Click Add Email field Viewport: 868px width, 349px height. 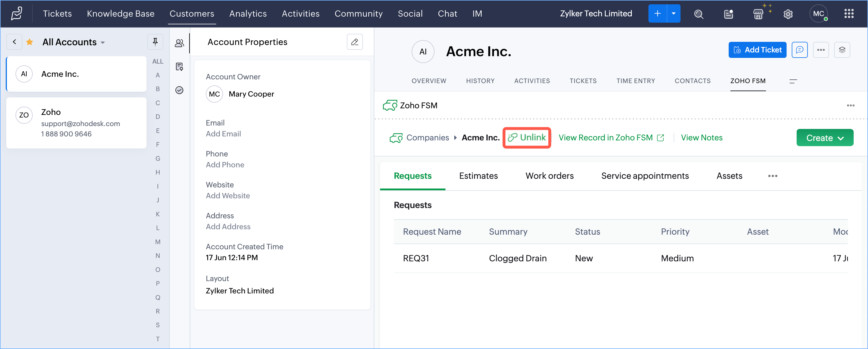223,134
